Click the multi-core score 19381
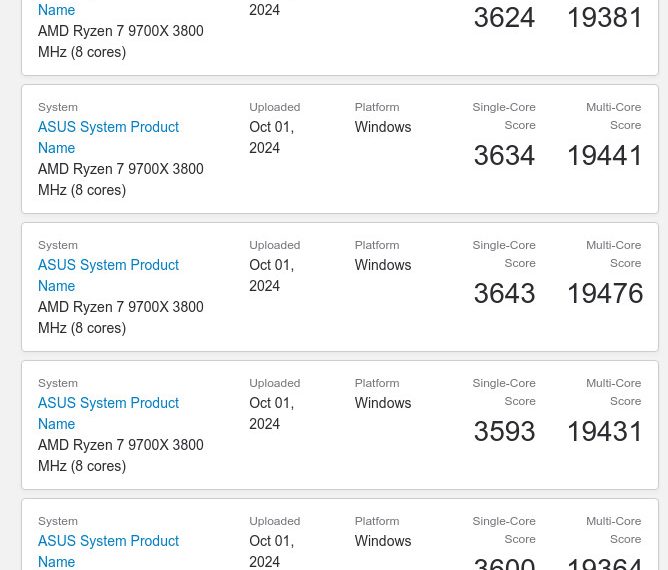Image resolution: width=668 pixels, height=570 pixels. tap(605, 17)
